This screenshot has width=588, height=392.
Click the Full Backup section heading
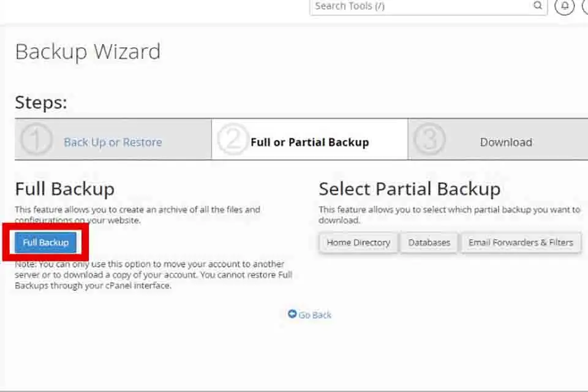(x=64, y=189)
